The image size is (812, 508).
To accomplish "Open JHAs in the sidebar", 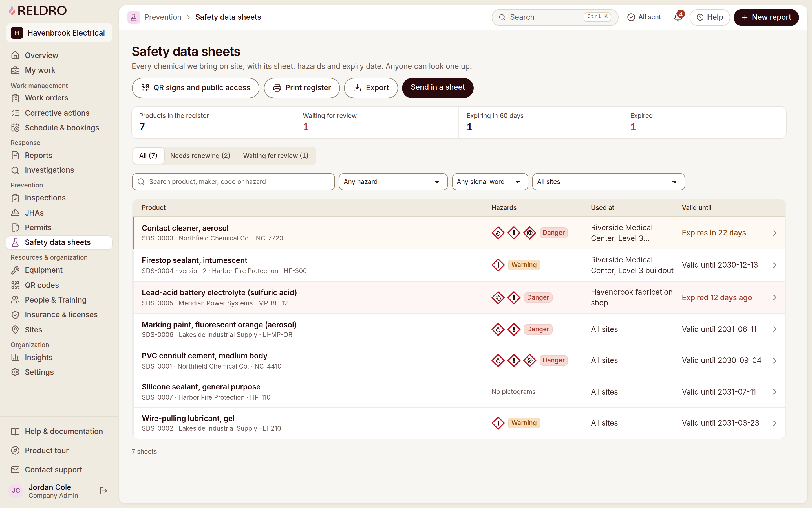I will 59,213.
